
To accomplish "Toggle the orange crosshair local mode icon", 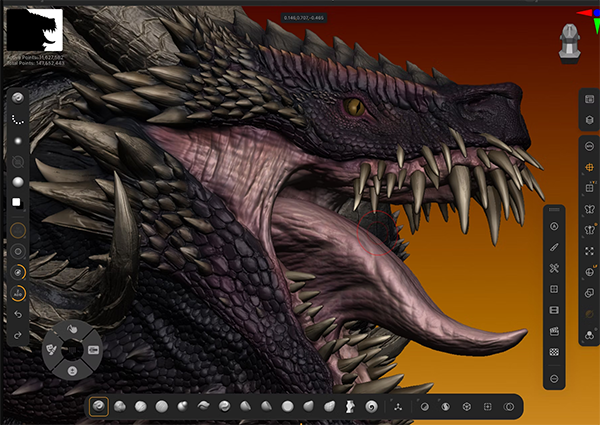I will pos(589,167).
